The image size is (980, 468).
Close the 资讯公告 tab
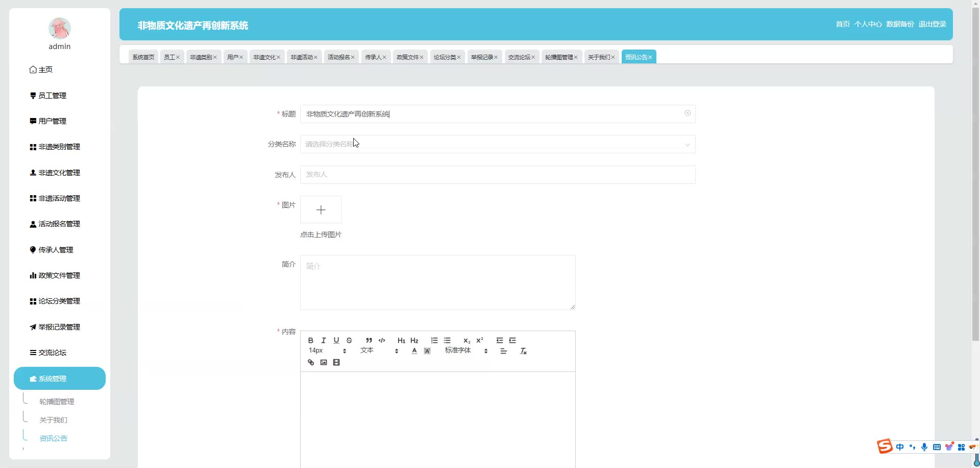pos(650,57)
